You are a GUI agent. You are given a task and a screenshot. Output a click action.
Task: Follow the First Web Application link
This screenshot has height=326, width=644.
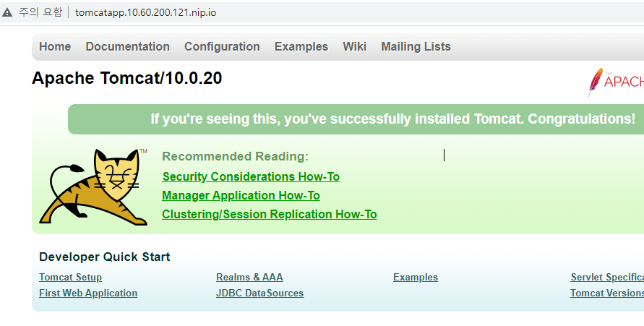pos(88,293)
